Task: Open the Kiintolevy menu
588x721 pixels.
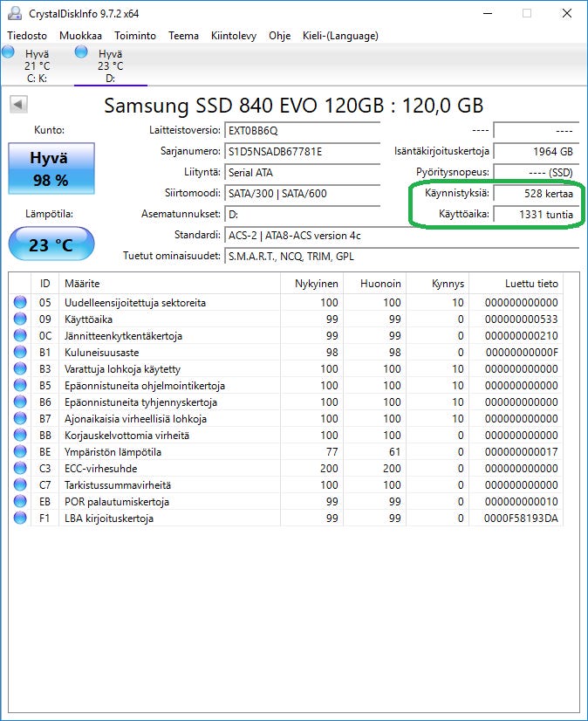Action: pos(234,36)
